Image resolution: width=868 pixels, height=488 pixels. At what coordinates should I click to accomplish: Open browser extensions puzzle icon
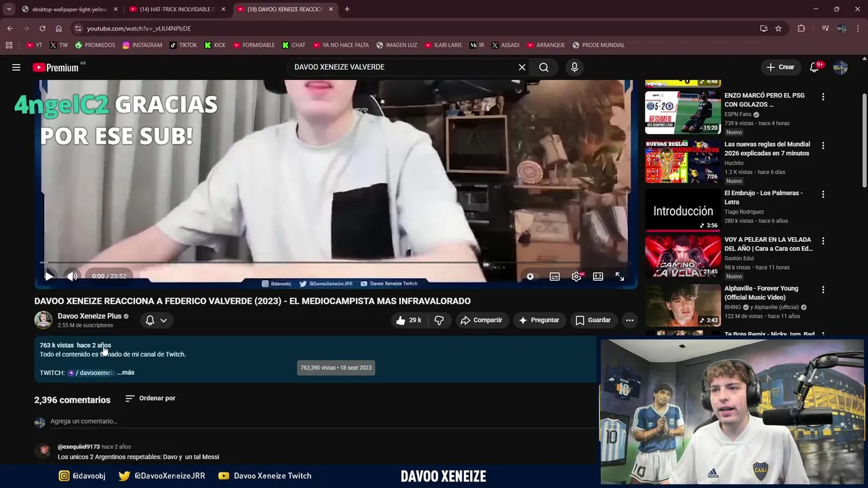(x=802, y=28)
